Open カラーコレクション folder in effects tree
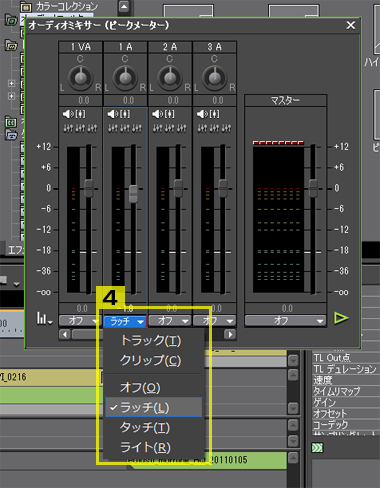Image resolution: width=380 pixels, height=488 pixels. [60, 6]
